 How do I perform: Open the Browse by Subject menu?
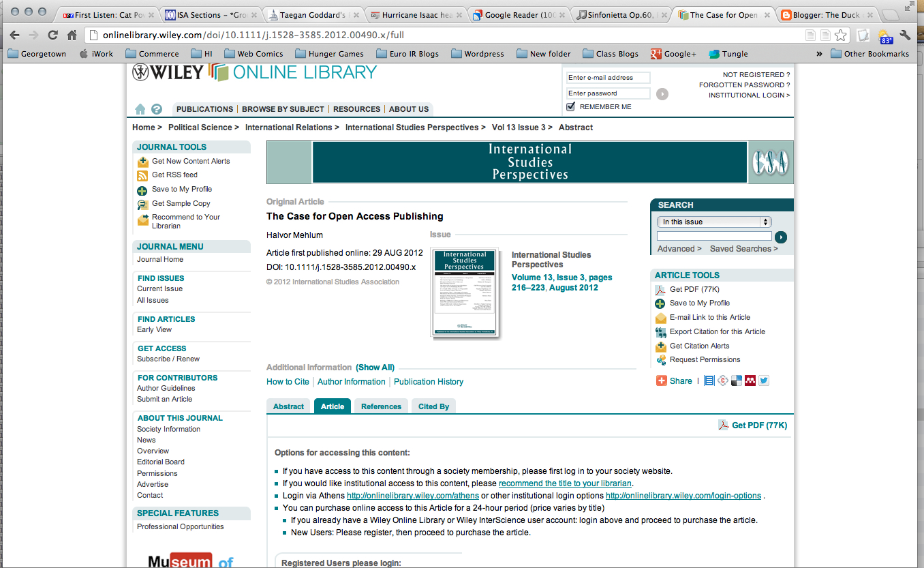pos(283,109)
